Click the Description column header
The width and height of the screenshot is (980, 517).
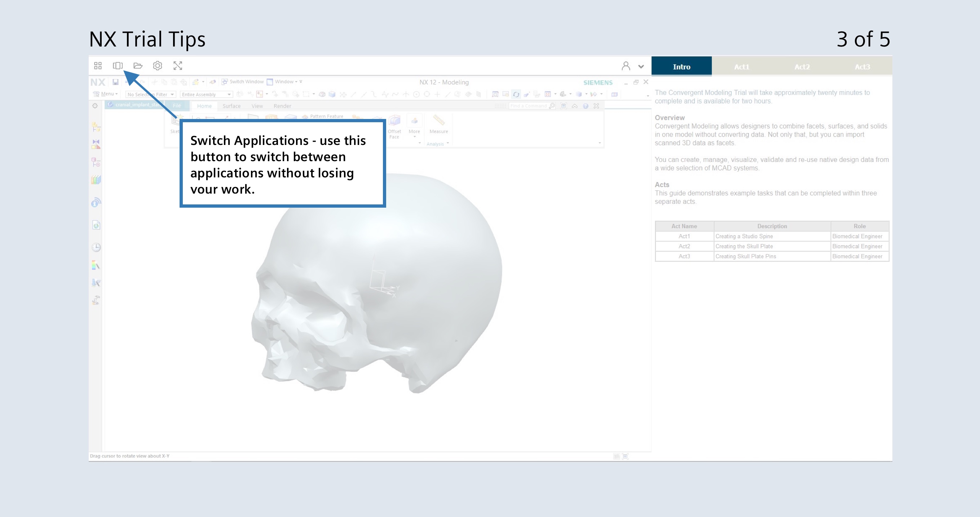pyautogui.click(x=772, y=226)
